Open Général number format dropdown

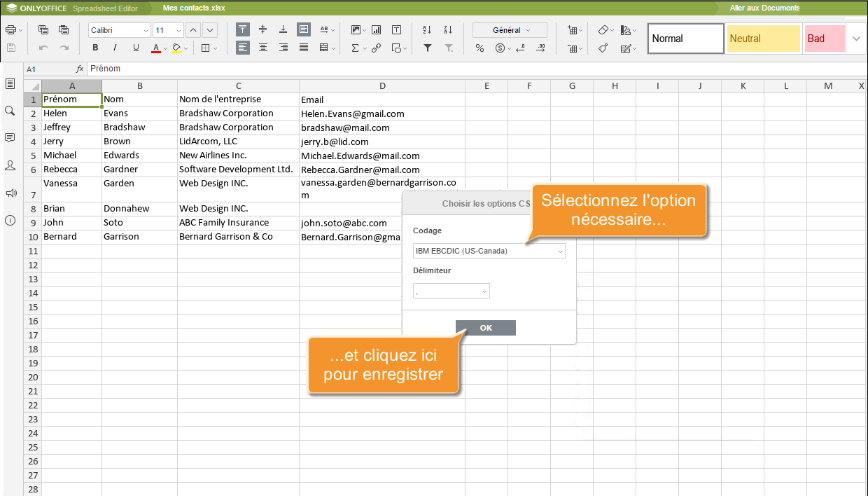click(x=510, y=30)
